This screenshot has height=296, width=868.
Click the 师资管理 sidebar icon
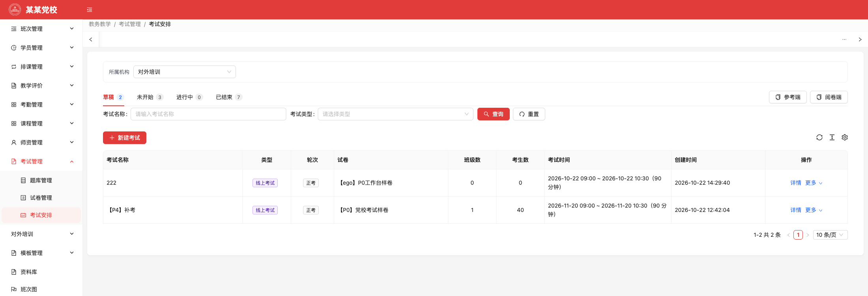click(14, 142)
